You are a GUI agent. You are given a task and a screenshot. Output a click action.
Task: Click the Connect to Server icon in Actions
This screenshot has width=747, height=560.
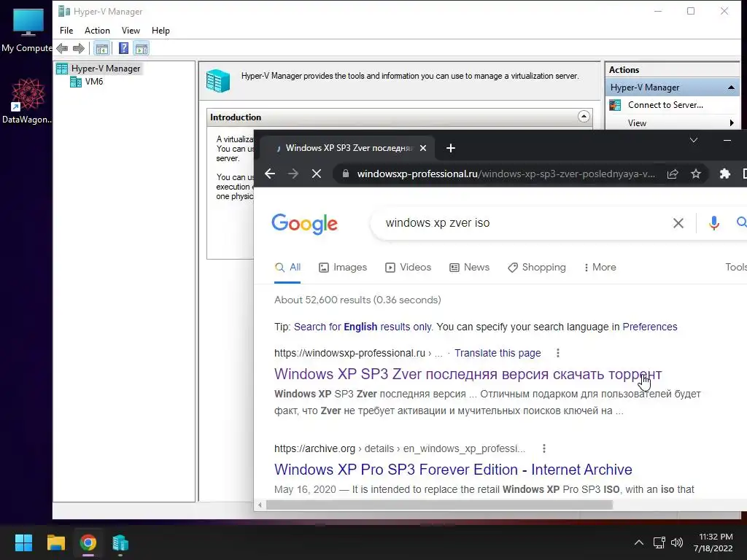pyautogui.click(x=615, y=105)
